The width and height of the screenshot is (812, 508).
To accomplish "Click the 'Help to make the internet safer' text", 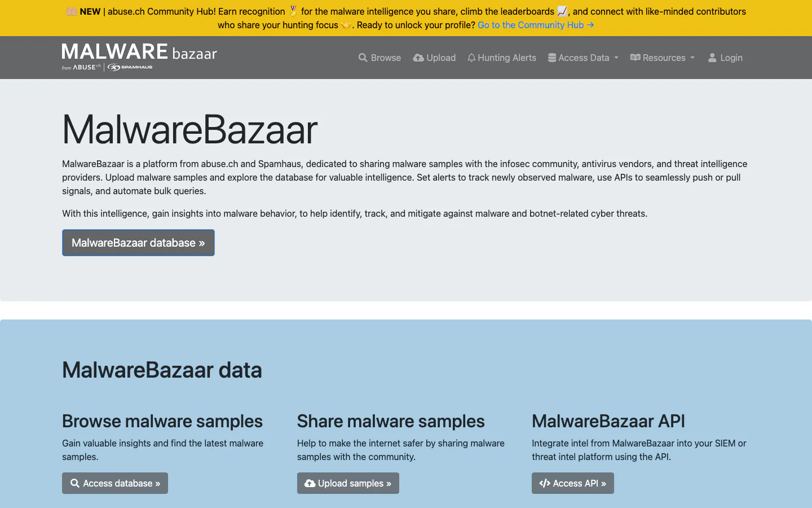I will tap(401, 450).
